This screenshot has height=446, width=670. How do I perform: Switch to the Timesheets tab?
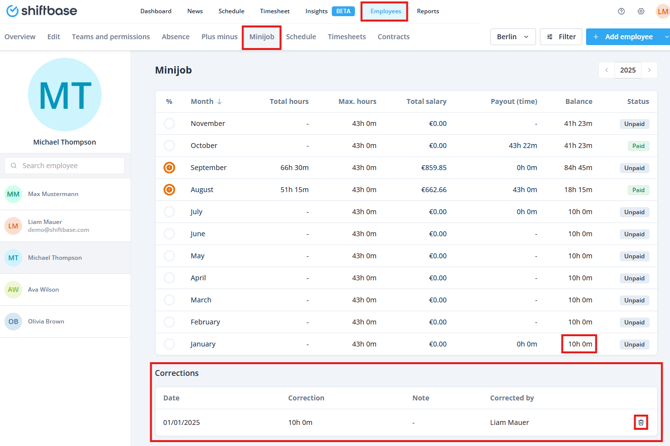pos(346,37)
